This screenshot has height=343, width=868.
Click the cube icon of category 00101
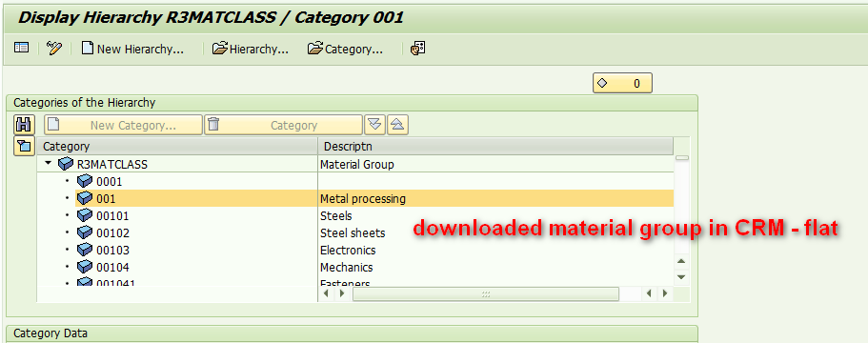(85, 215)
